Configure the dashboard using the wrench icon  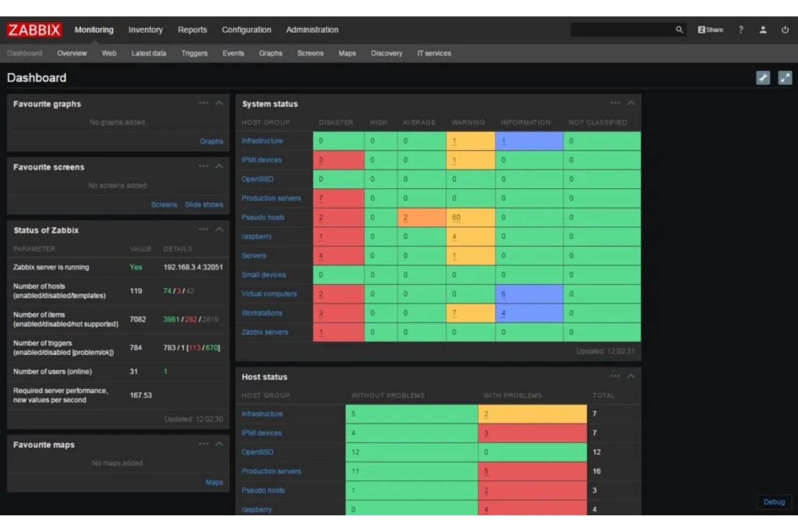(763, 78)
